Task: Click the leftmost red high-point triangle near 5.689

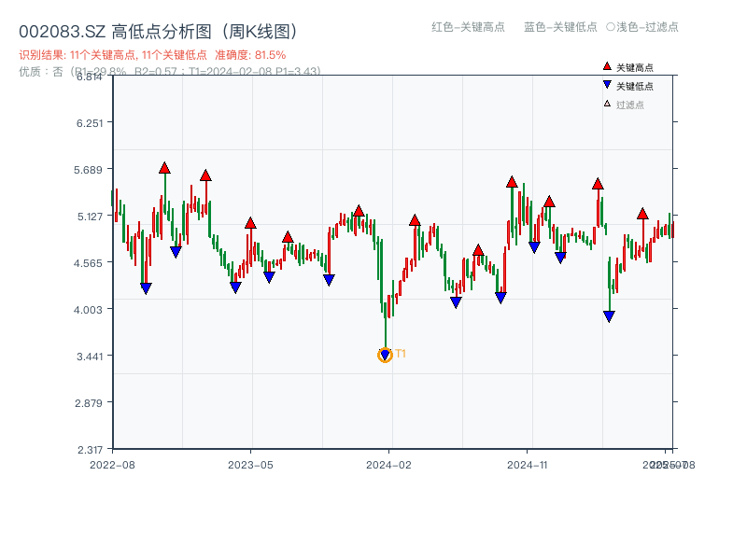Action: (164, 168)
